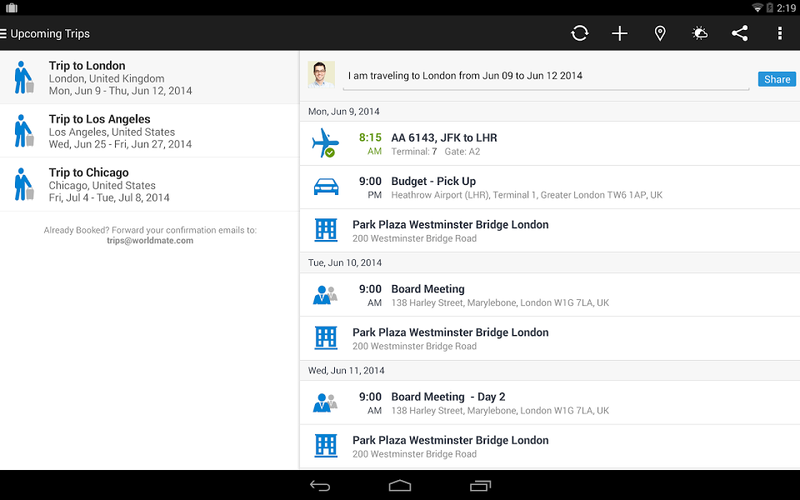
Task: Tap the user profile photo thumbnail
Action: (321, 74)
